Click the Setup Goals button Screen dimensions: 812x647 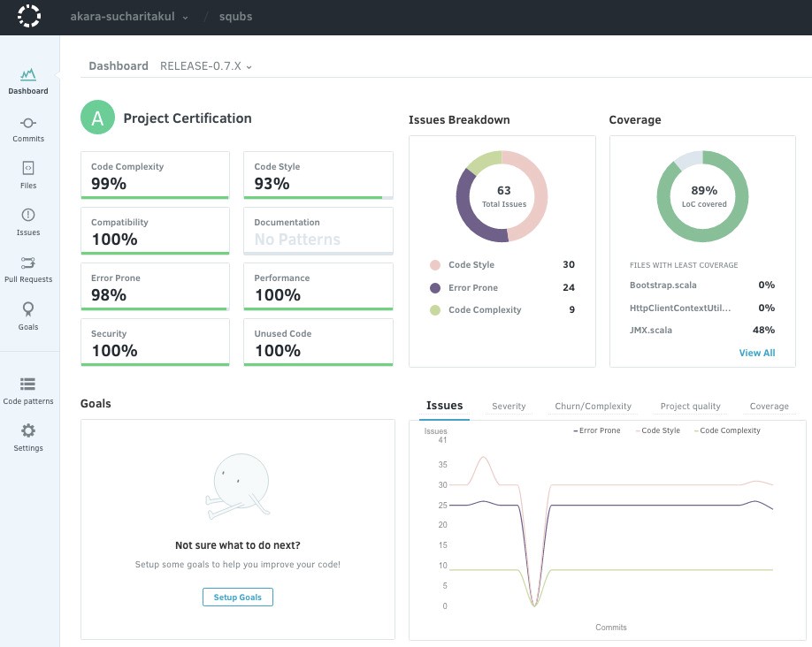[238, 598]
